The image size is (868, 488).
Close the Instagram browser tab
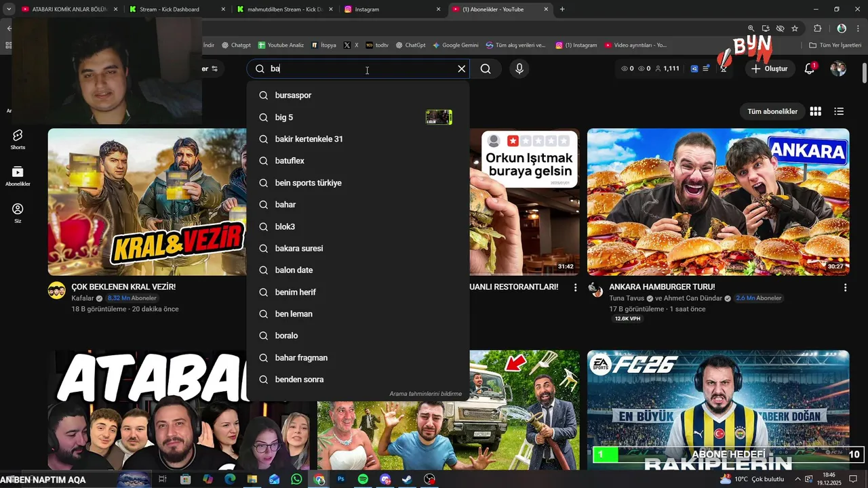click(x=438, y=9)
